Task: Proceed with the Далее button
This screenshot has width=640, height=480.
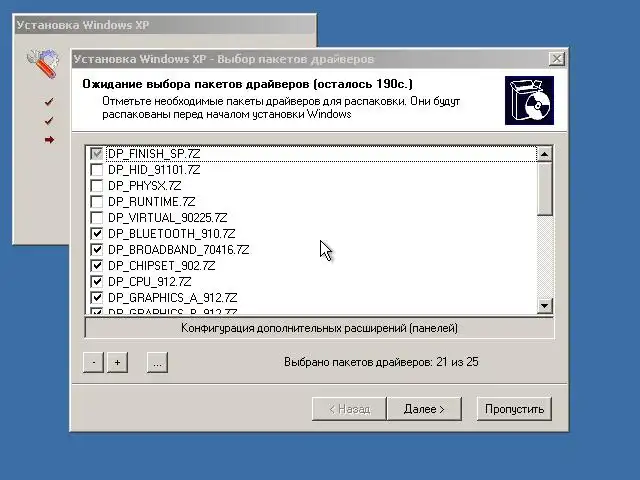Action: [424, 409]
